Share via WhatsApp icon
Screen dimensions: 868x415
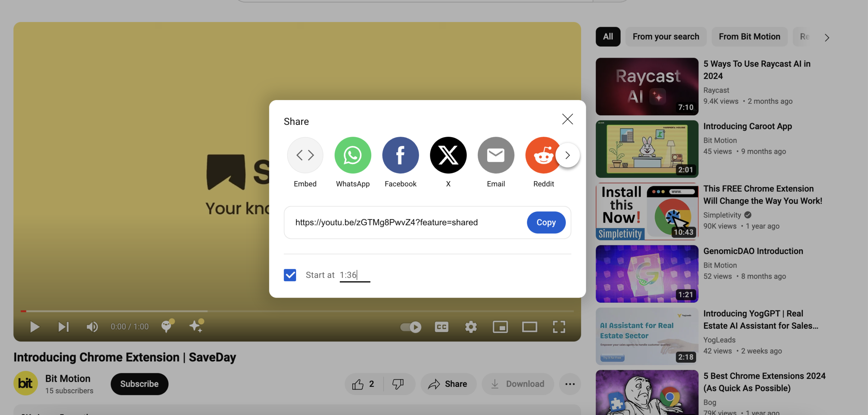coord(353,155)
